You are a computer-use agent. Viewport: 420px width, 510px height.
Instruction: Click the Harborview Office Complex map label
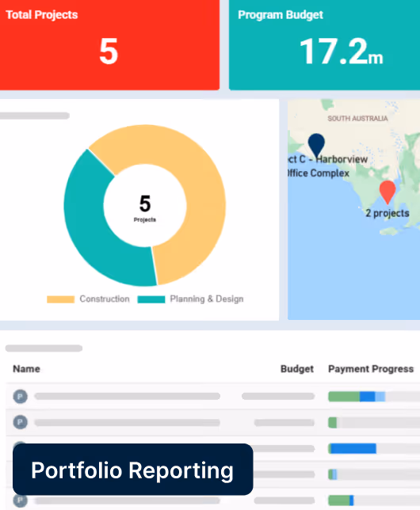[328, 166]
